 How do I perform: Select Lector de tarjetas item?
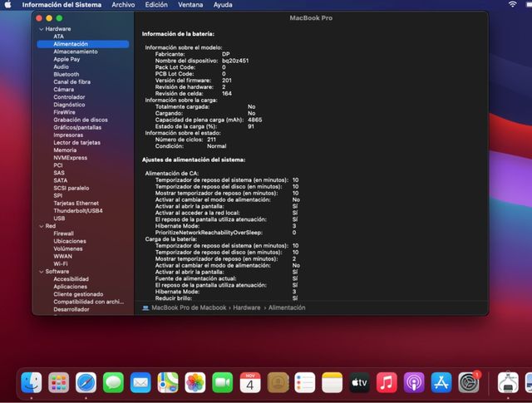click(x=76, y=142)
